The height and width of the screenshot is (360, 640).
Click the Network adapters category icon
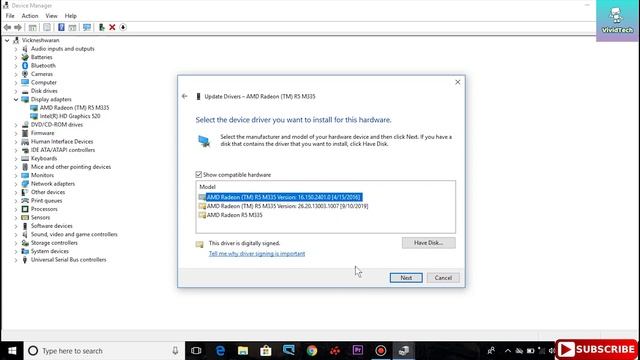[25, 184]
